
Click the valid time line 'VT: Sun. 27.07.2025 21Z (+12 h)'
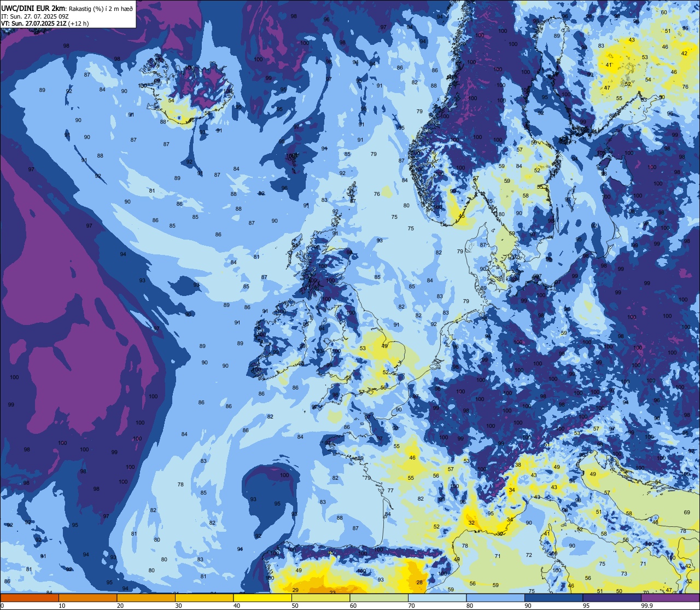[45, 24]
